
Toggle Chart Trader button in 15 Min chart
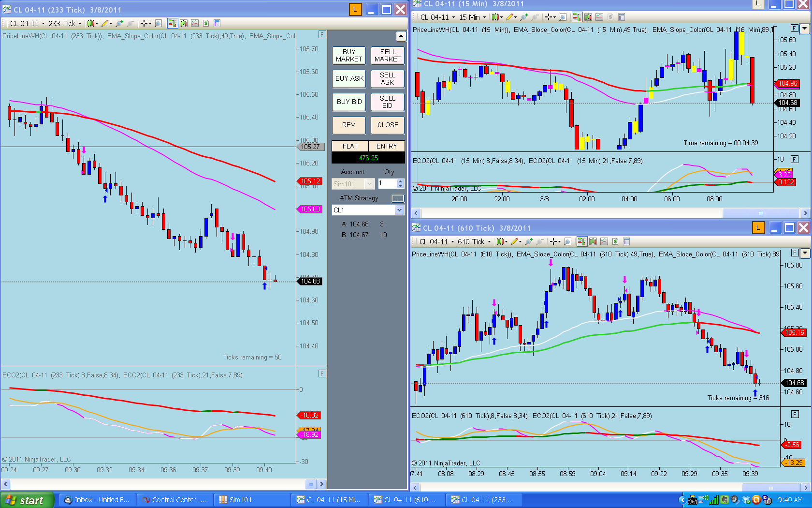(x=577, y=17)
